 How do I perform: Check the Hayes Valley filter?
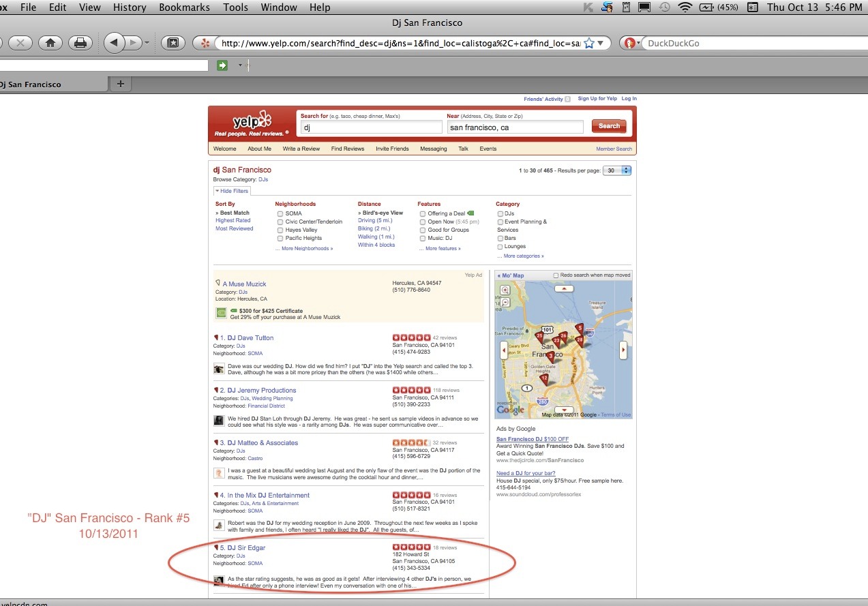(280, 230)
